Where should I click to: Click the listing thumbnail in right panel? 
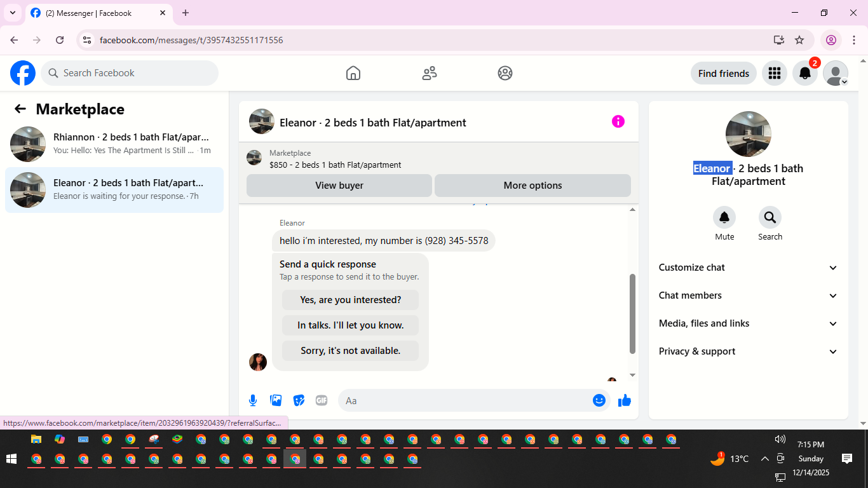(x=749, y=134)
